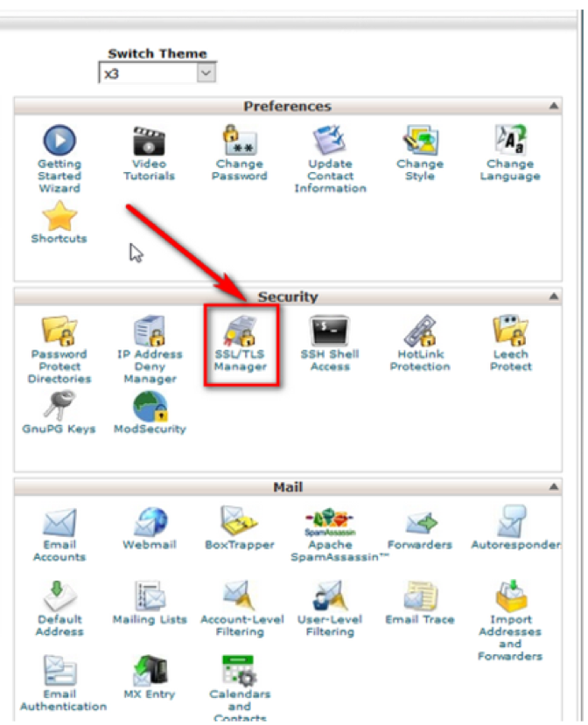Image resolution: width=588 pixels, height=725 pixels.
Task: Click the Webmail link
Action: pyautogui.click(x=150, y=544)
